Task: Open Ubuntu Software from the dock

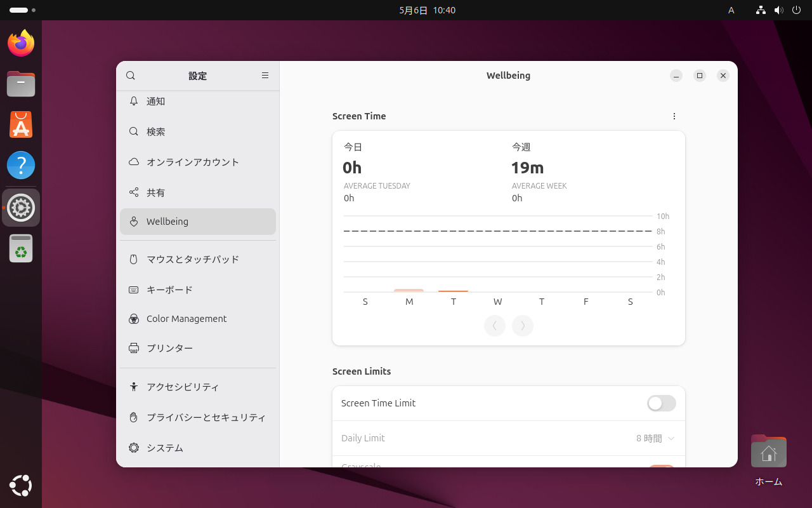Action: click(21, 124)
